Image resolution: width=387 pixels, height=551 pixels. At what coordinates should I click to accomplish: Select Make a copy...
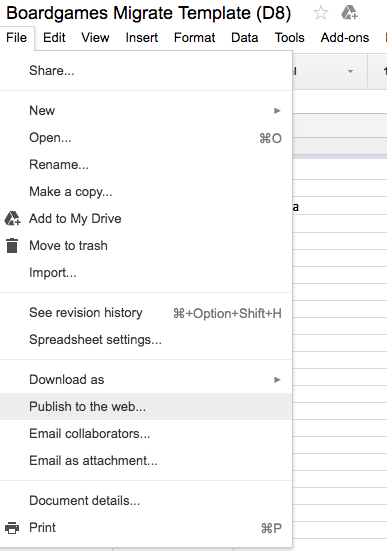[x=146, y=192]
